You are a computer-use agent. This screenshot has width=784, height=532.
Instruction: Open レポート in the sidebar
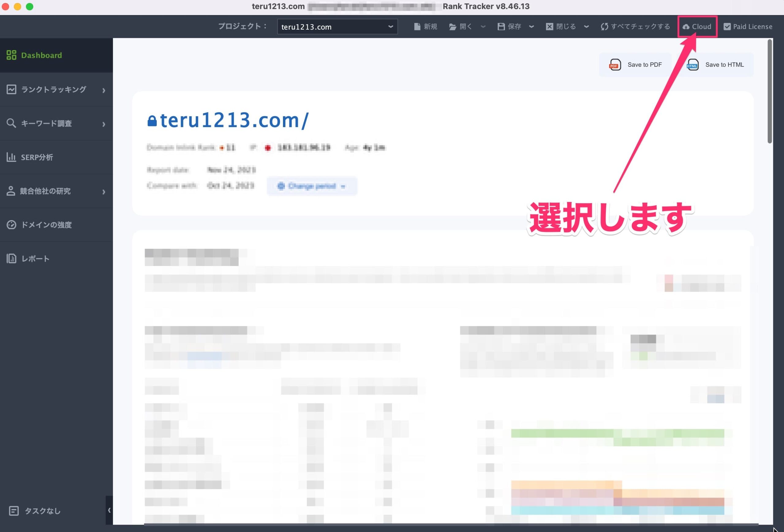point(56,259)
